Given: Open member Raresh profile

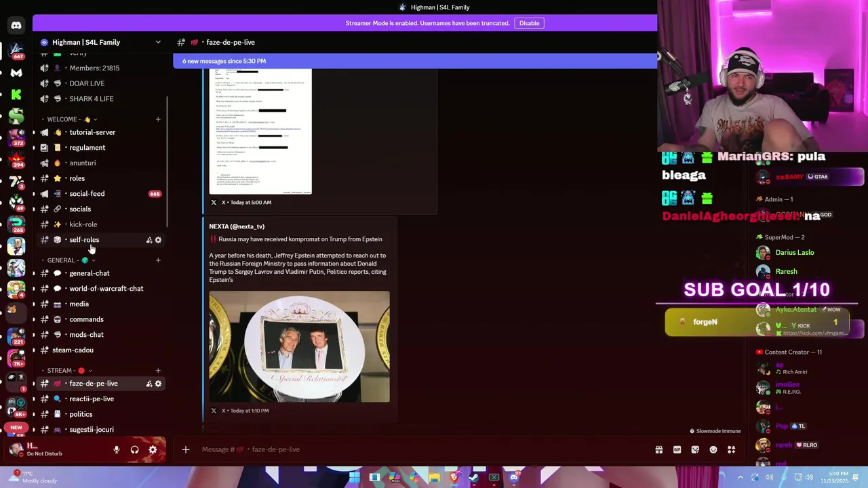Looking at the screenshot, I should pyautogui.click(x=787, y=272).
